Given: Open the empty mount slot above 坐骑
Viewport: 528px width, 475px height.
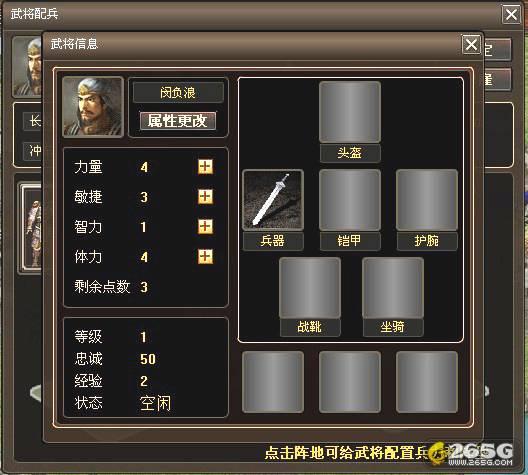Looking at the screenshot, I should 393,288.
